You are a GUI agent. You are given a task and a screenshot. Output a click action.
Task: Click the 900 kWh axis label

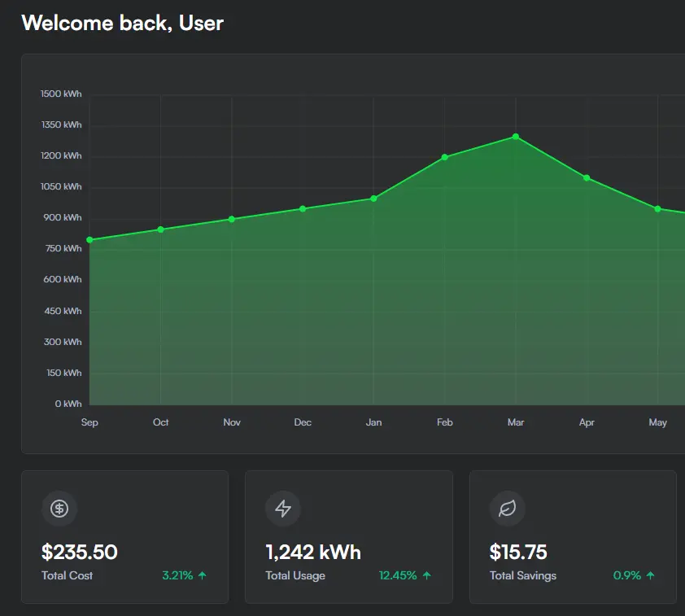(63, 217)
